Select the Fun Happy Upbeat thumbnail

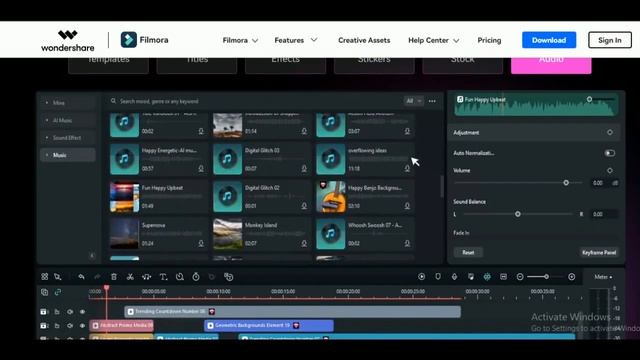tap(124, 197)
